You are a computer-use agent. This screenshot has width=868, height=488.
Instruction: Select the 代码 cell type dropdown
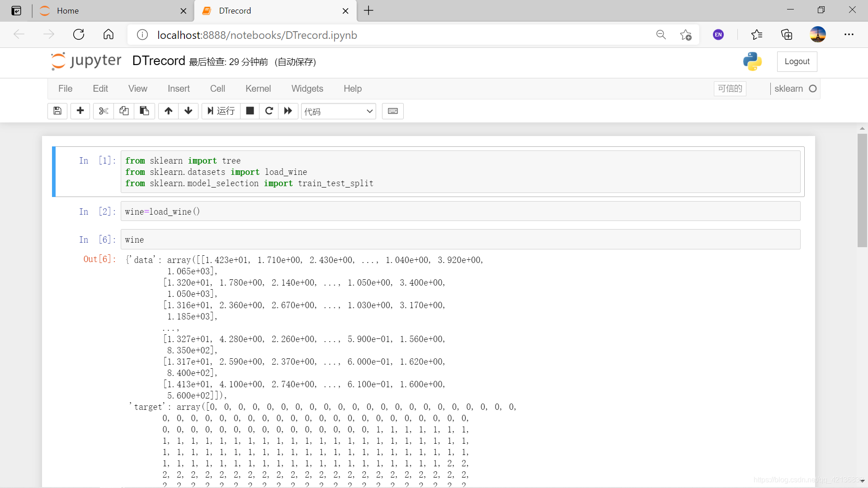tap(337, 111)
